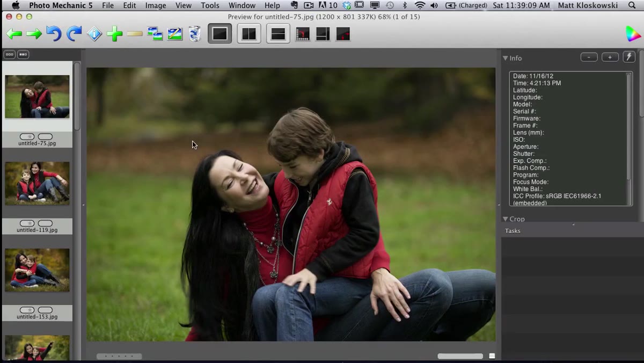Click the three-squares filmstrip size button
644x363 pixels.
click(x=10, y=54)
